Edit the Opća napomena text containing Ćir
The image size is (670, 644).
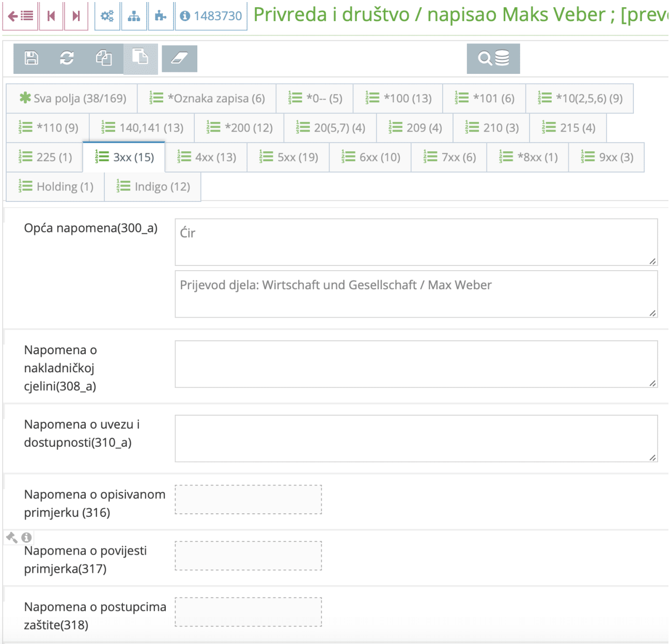coord(413,241)
